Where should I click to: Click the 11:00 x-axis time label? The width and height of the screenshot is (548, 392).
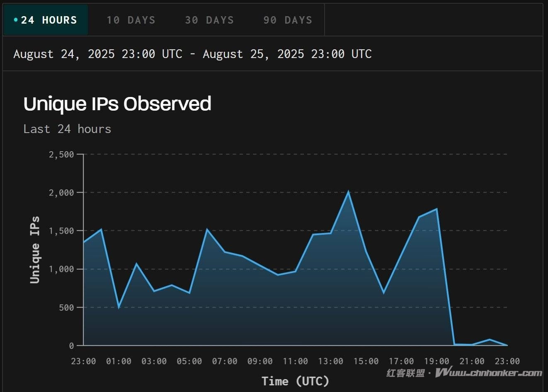[295, 361]
